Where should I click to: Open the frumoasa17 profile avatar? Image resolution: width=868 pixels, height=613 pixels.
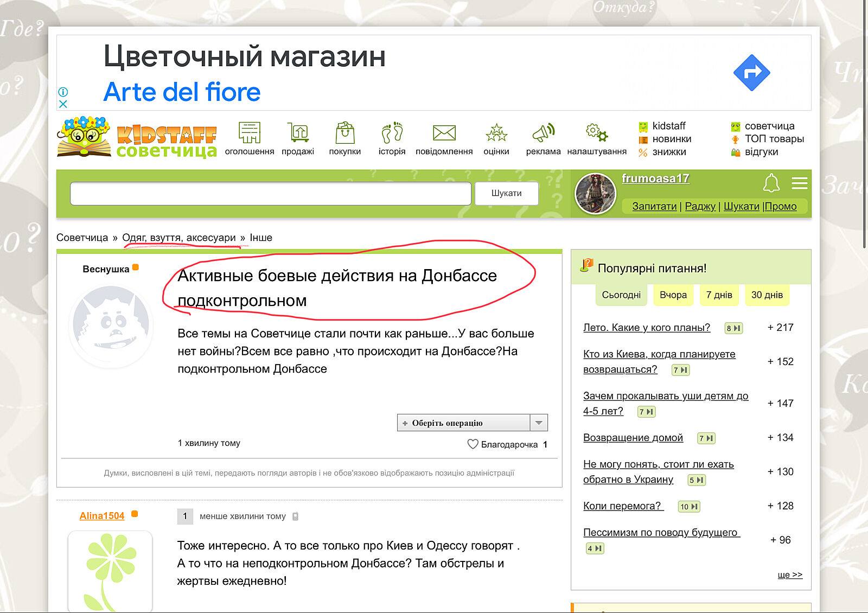pyautogui.click(x=595, y=194)
